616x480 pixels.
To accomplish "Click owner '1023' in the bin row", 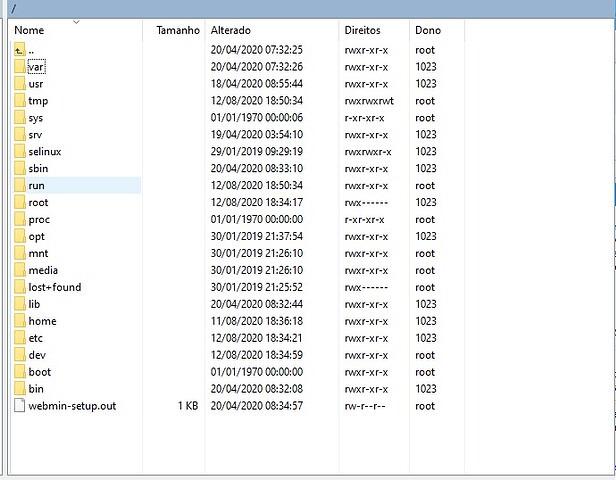I will (426, 389).
